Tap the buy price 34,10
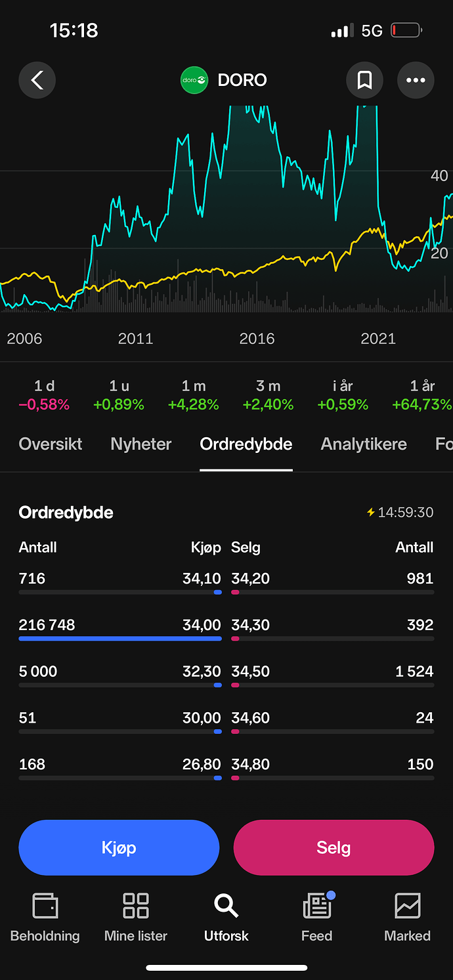This screenshot has height=980, width=453. click(202, 579)
